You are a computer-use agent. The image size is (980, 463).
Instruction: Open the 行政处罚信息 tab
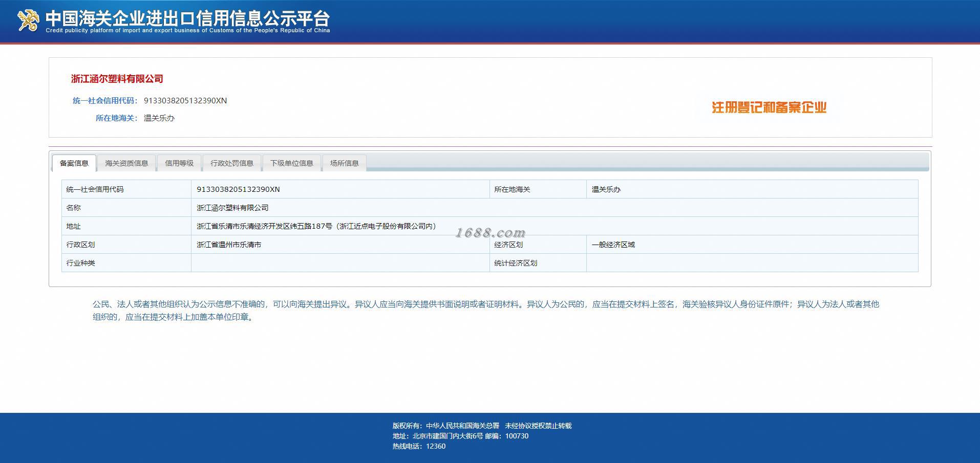[x=232, y=163]
